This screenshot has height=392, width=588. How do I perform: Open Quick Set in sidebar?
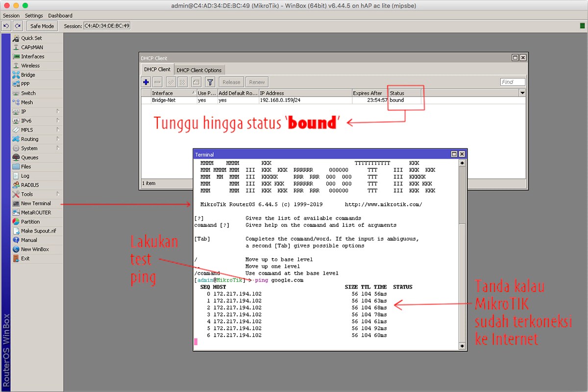coord(37,38)
